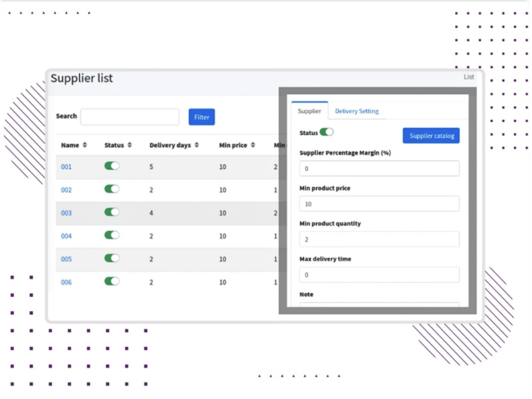532x399 pixels.
Task: Click min price 10 in row 006
Action: coord(222,282)
